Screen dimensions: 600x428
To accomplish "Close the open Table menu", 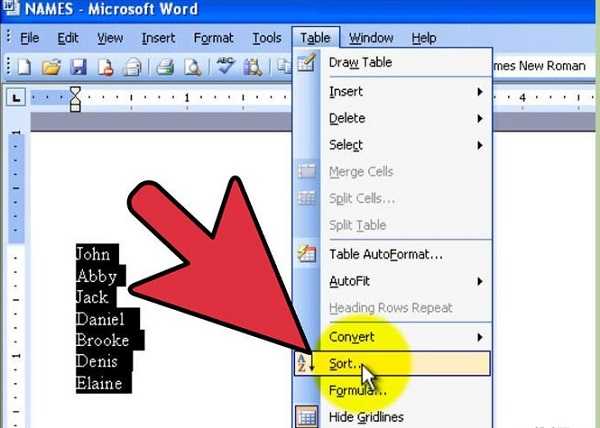I will [315, 38].
